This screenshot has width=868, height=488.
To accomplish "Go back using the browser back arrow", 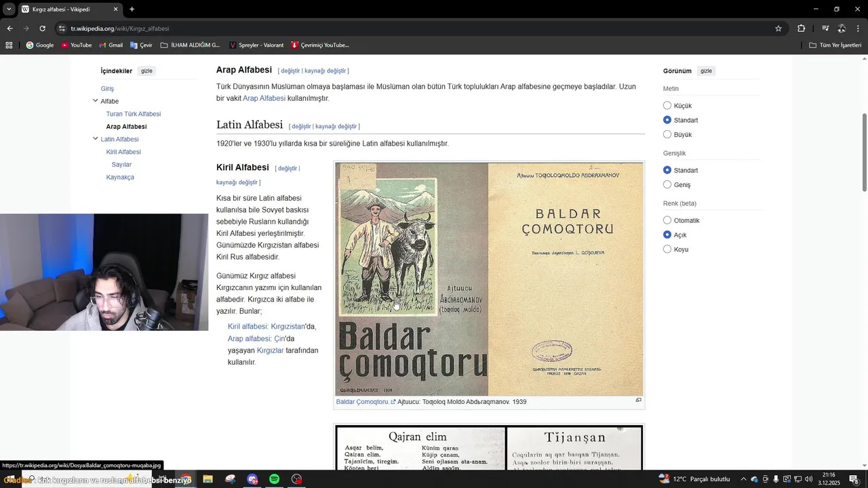I will coord(9,28).
